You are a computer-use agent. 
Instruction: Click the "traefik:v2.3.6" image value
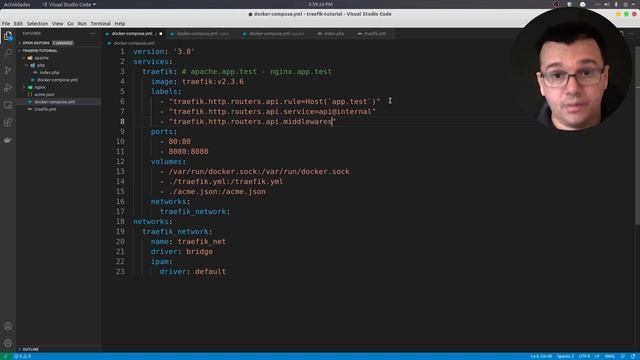pos(213,82)
